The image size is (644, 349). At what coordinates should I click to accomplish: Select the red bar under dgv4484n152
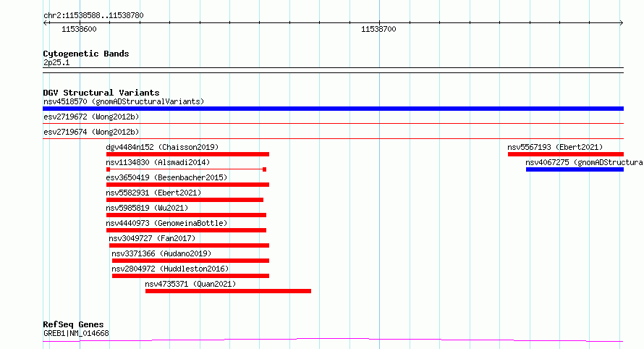187,154
